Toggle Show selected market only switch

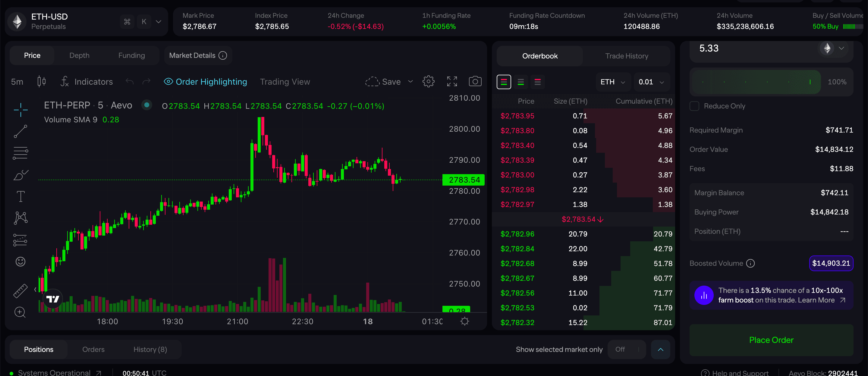tap(627, 349)
